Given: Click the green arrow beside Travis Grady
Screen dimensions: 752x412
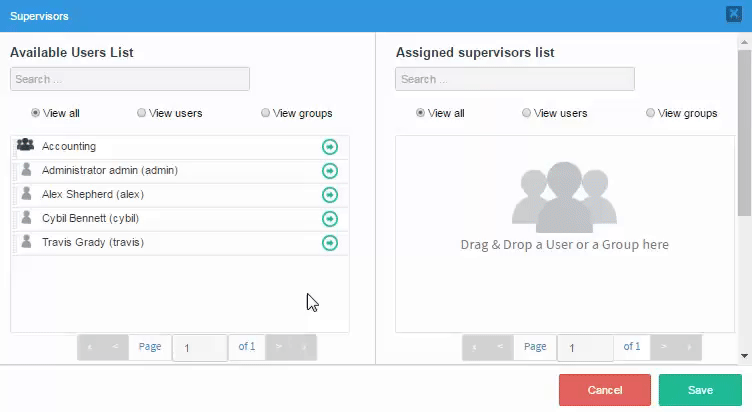Looking at the screenshot, I should (x=330, y=243).
